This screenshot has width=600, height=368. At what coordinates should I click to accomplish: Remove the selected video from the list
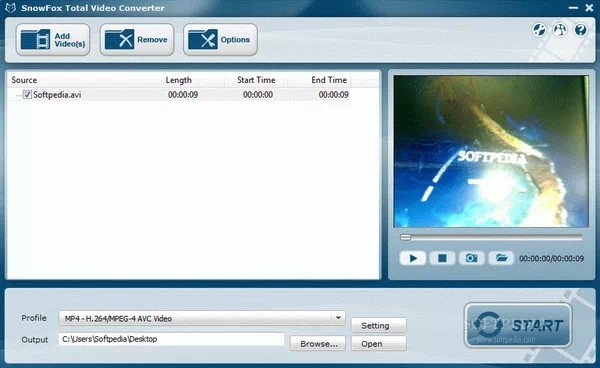point(137,40)
